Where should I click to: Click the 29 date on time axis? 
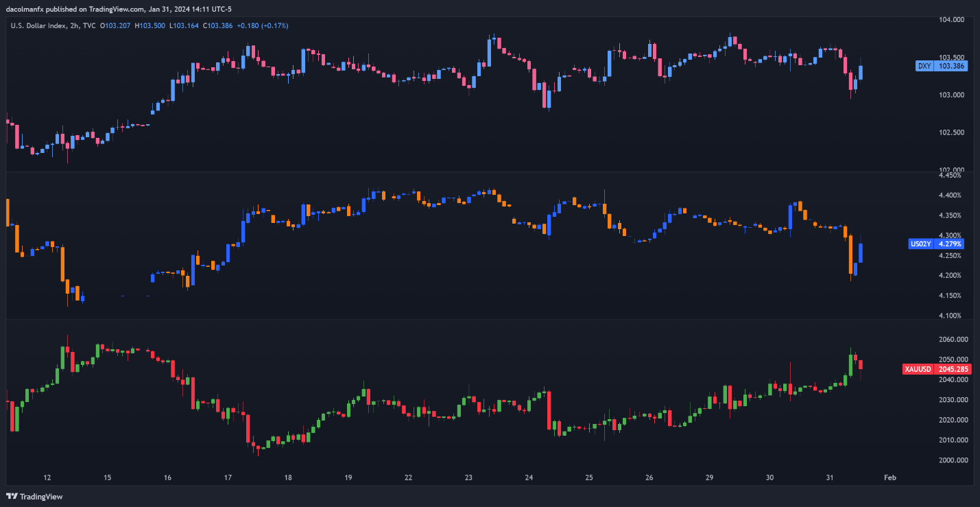710,477
